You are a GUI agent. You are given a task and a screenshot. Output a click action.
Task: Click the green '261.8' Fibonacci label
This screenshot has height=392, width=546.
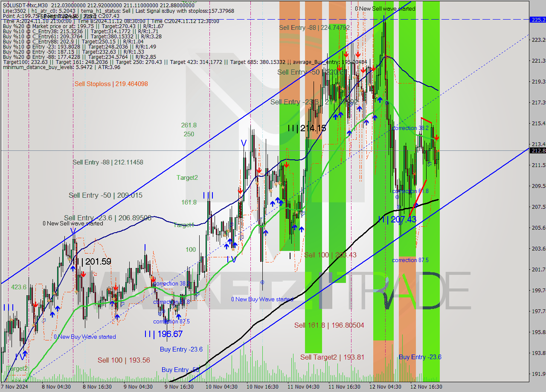coord(189,125)
